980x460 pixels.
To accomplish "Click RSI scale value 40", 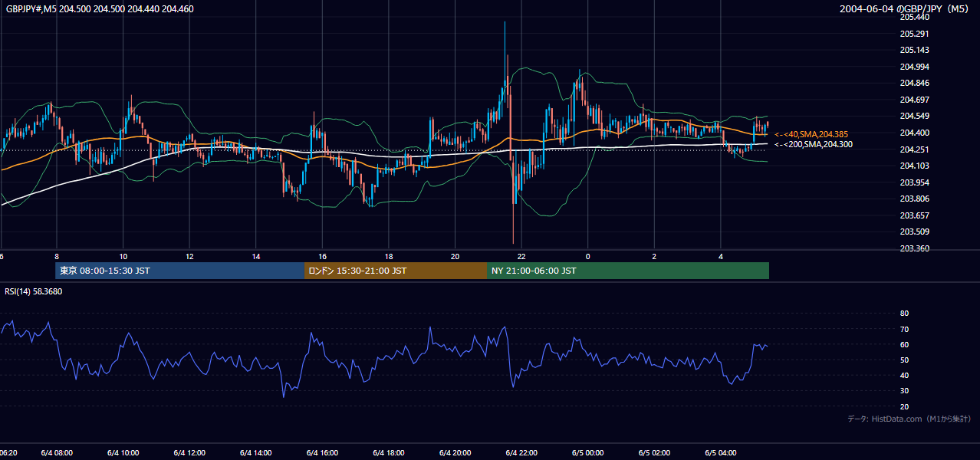I will tap(904, 376).
